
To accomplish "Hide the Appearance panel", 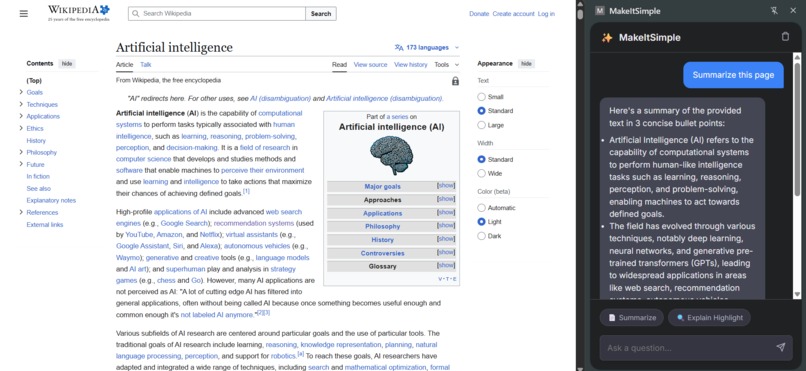I will pos(526,64).
